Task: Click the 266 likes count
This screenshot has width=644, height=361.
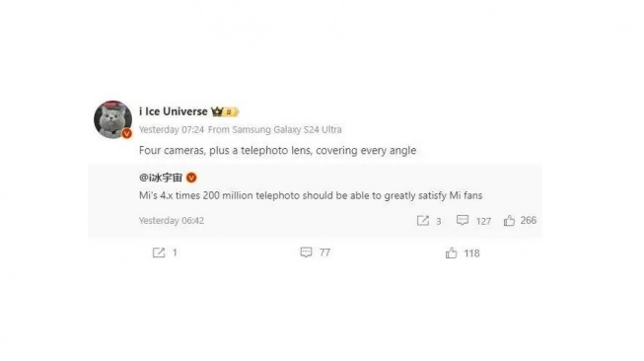Action: (x=529, y=221)
